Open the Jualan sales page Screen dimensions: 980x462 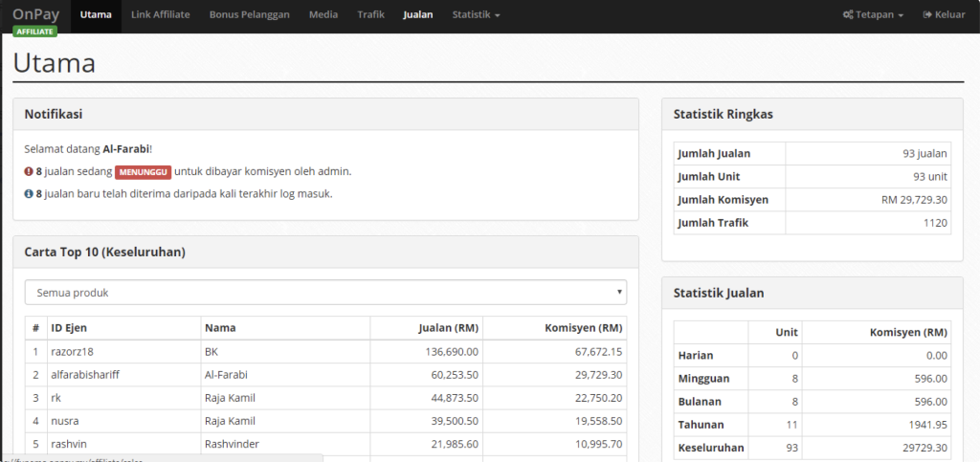pos(418,15)
